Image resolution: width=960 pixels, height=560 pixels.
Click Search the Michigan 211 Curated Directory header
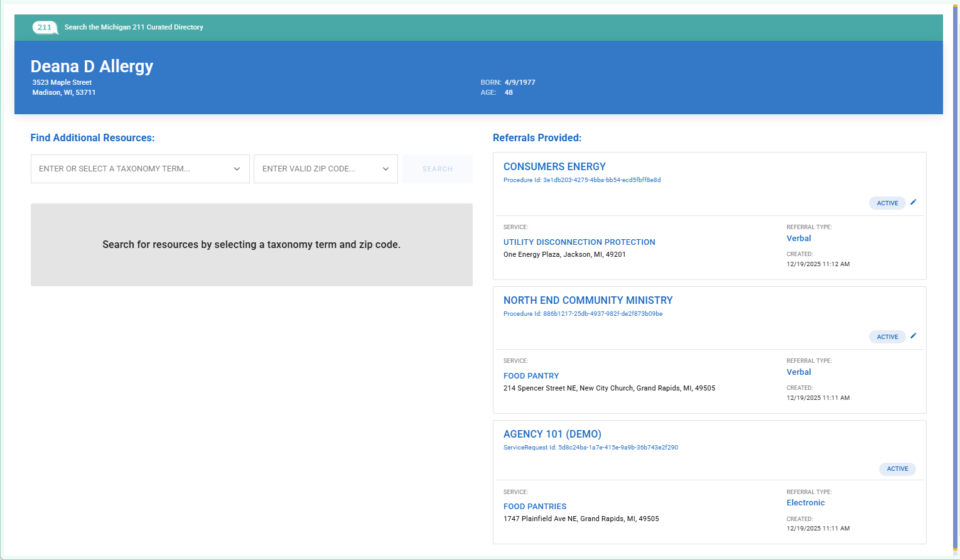click(134, 28)
